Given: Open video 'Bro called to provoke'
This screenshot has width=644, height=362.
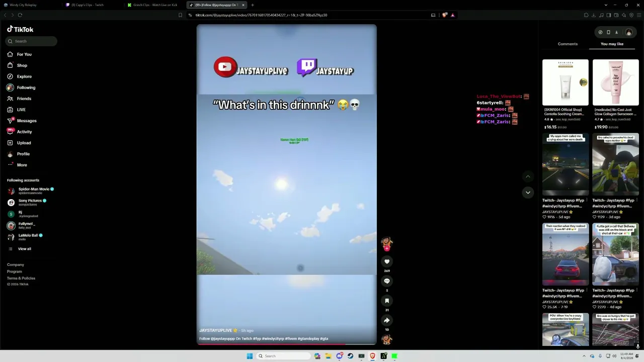Looking at the screenshot, I should click(x=615, y=164).
